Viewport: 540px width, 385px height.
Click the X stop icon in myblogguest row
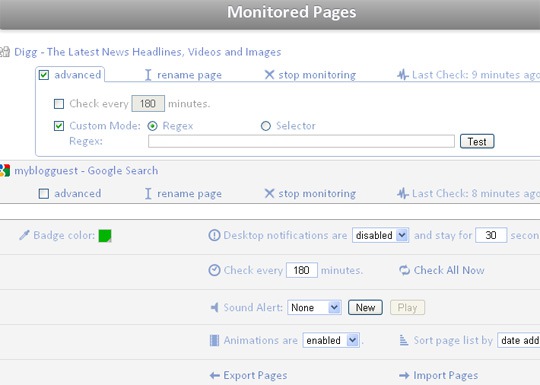point(269,193)
